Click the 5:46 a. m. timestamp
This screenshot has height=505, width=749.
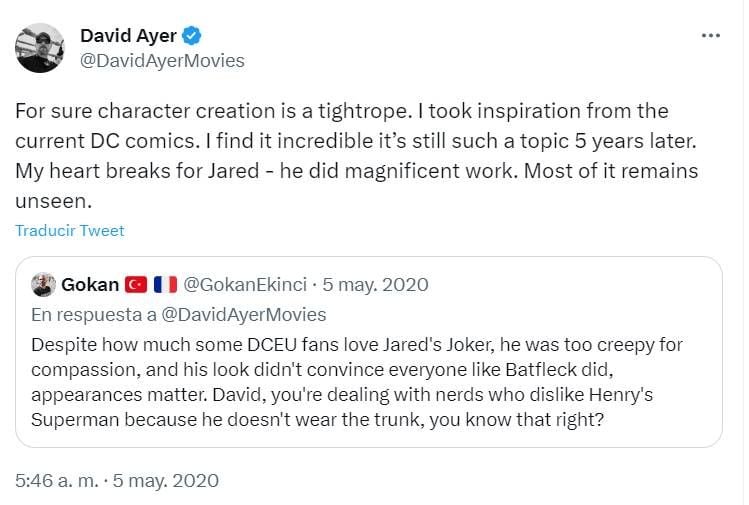[57, 480]
